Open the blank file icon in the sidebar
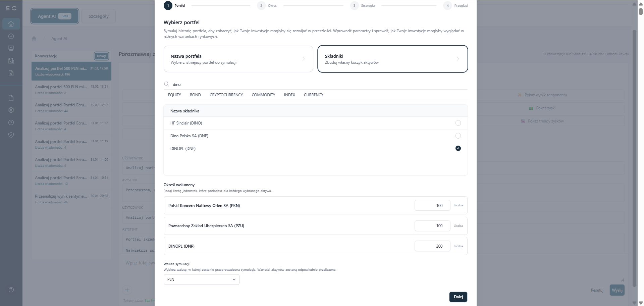This screenshot has height=306, width=644. 11,98
